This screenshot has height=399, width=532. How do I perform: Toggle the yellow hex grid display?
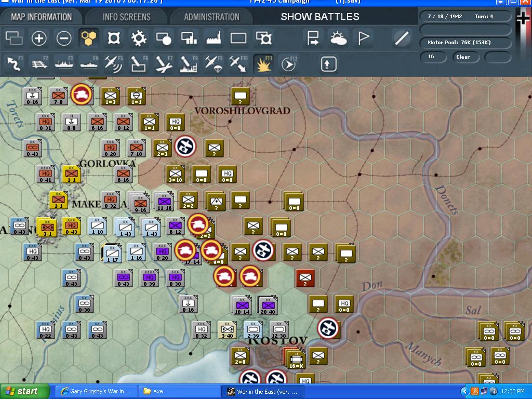(88, 37)
